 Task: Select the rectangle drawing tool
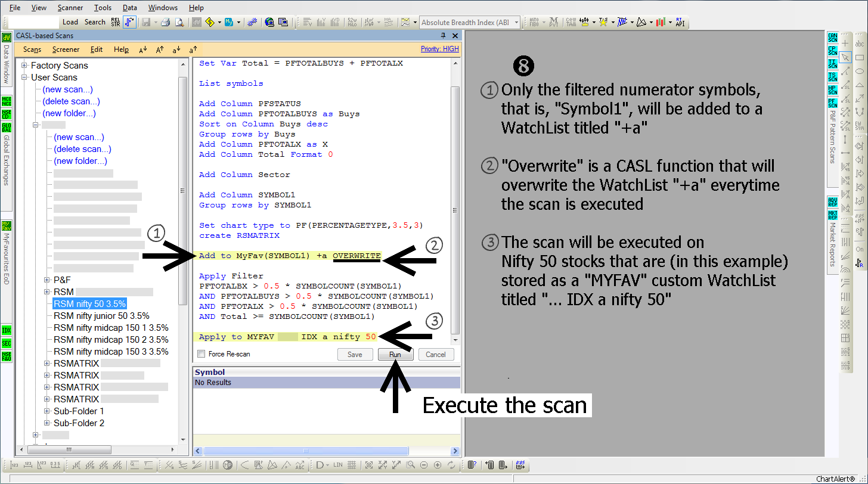860,57
